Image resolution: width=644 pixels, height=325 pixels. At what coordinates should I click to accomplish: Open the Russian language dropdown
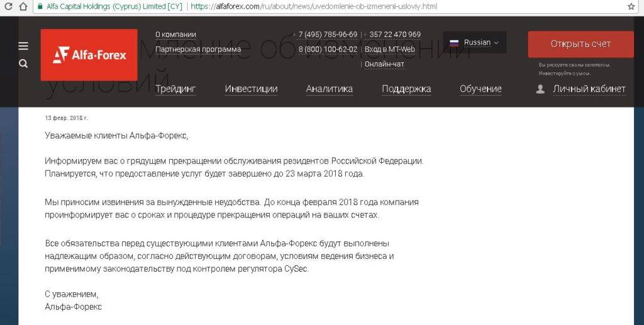(x=474, y=43)
